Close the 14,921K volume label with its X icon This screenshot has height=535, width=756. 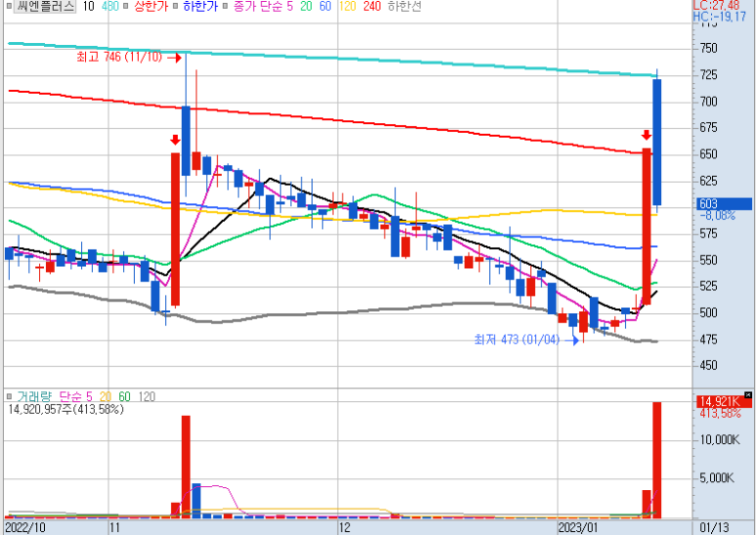tap(748, 395)
